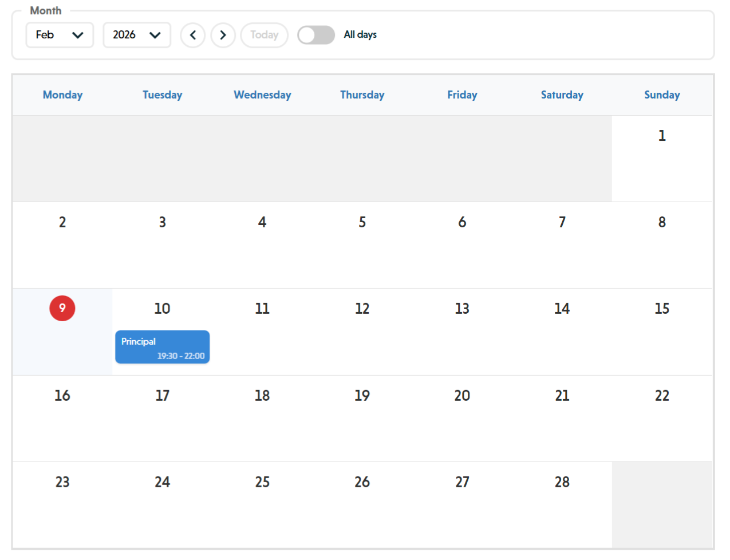The width and height of the screenshot is (730, 560).
Task: Expand the Feb month dropdown arrow
Action: [x=78, y=35]
